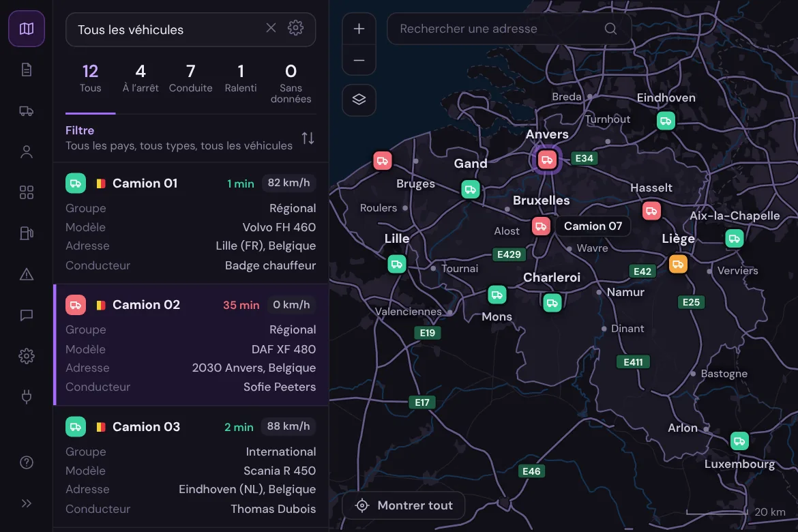Click the Volvo FH 460 model text
798x532 pixels.
pos(279,227)
